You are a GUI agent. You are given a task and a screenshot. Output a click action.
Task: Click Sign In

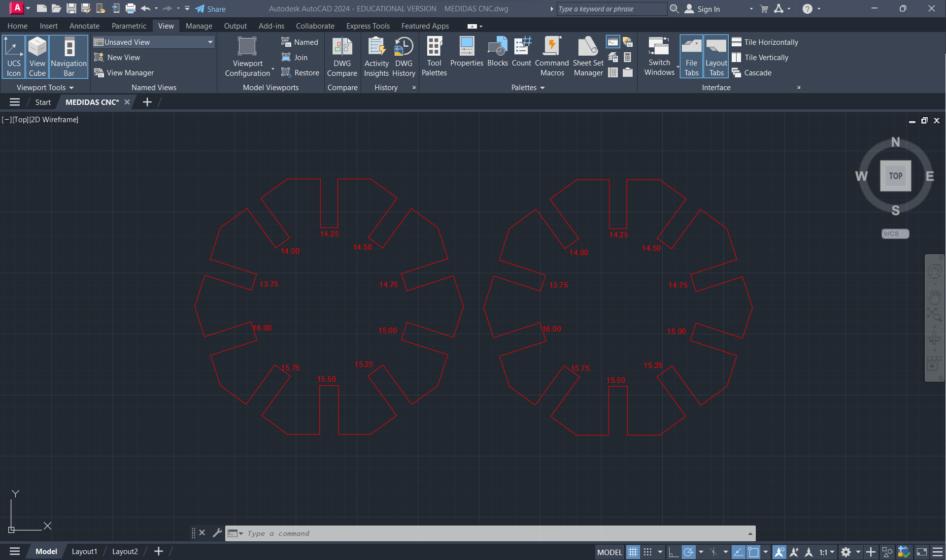tap(702, 9)
